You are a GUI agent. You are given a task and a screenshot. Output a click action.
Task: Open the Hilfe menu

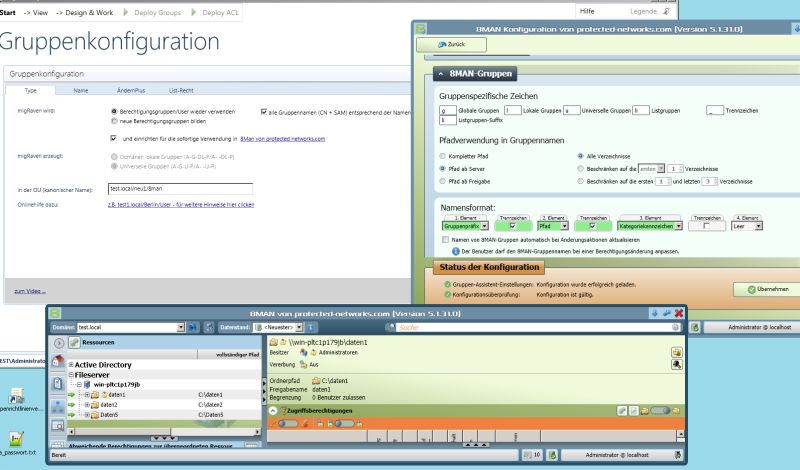587,11
